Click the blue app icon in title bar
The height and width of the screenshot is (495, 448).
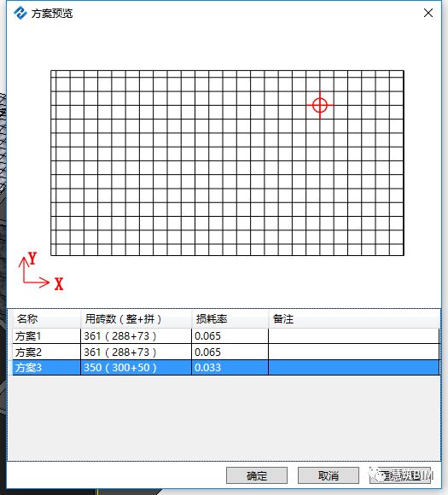20,13
